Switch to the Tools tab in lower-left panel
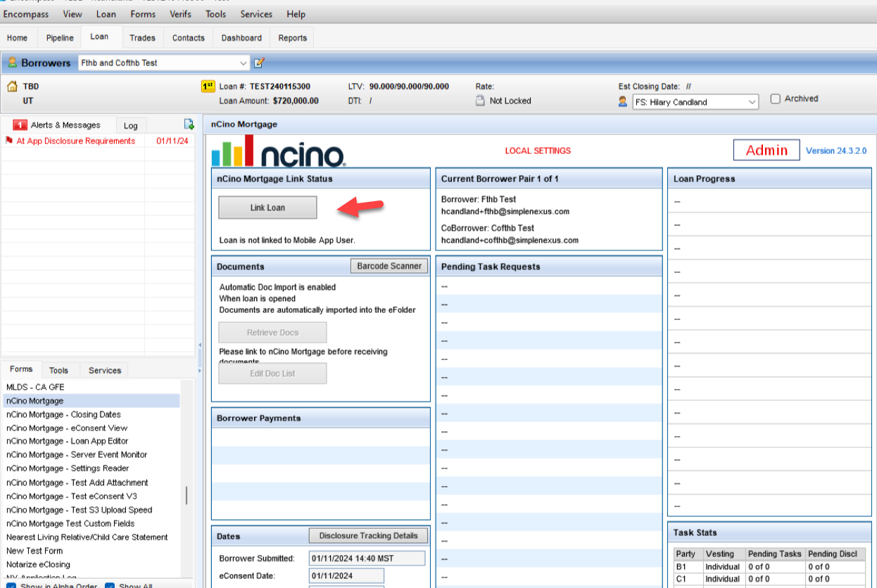The width and height of the screenshot is (877, 588). point(59,371)
